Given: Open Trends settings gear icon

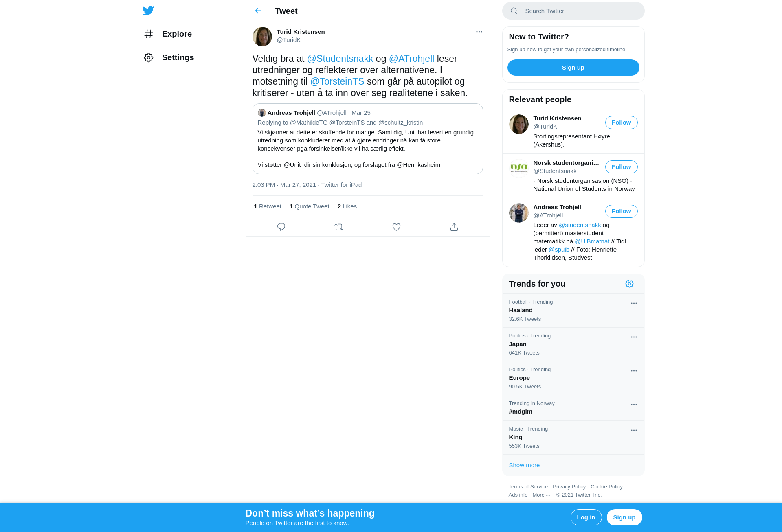Looking at the screenshot, I should point(629,284).
